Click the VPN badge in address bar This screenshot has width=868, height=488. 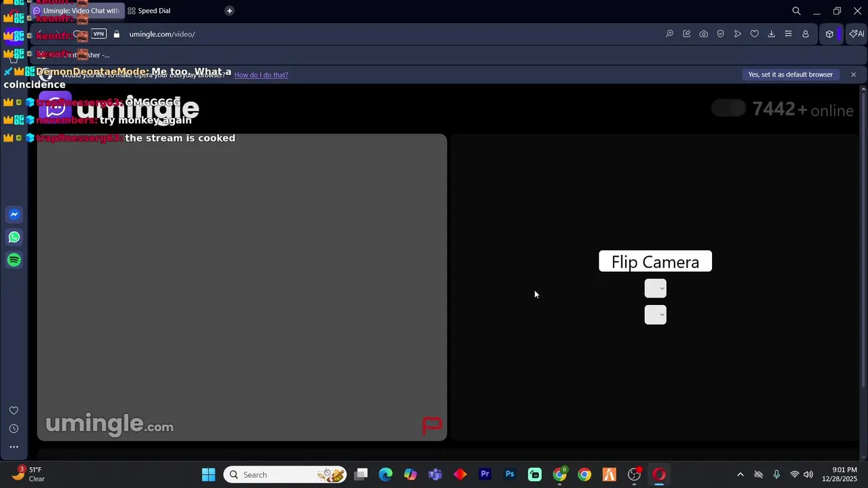99,34
